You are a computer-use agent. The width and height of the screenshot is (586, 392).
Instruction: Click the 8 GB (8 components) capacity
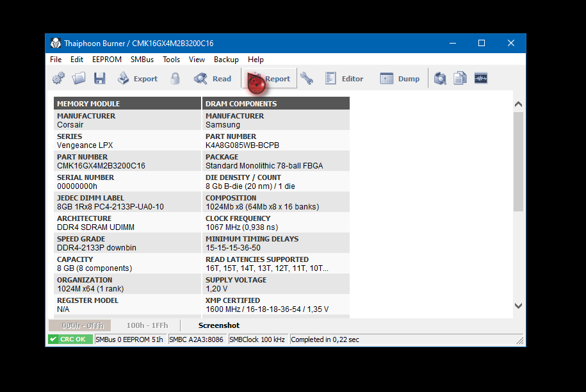(x=95, y=268)
